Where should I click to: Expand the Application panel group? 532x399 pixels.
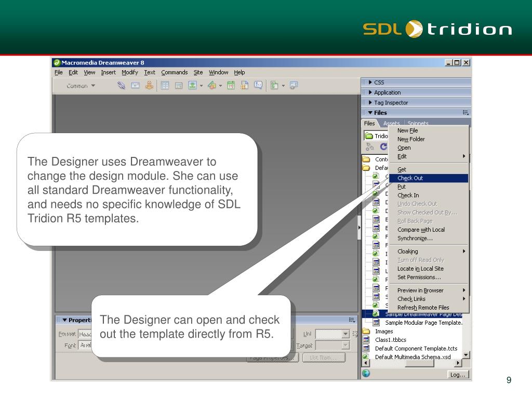(370, 92)
